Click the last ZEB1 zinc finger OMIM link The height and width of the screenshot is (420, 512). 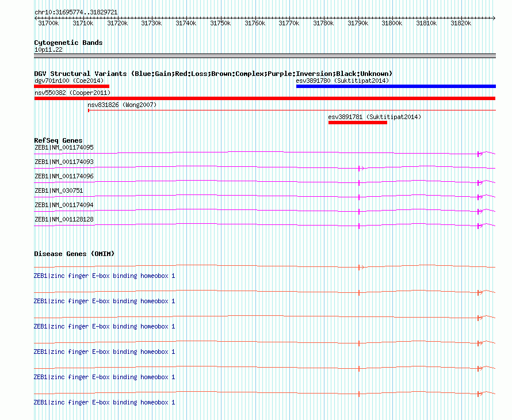(x=104, y=402)
